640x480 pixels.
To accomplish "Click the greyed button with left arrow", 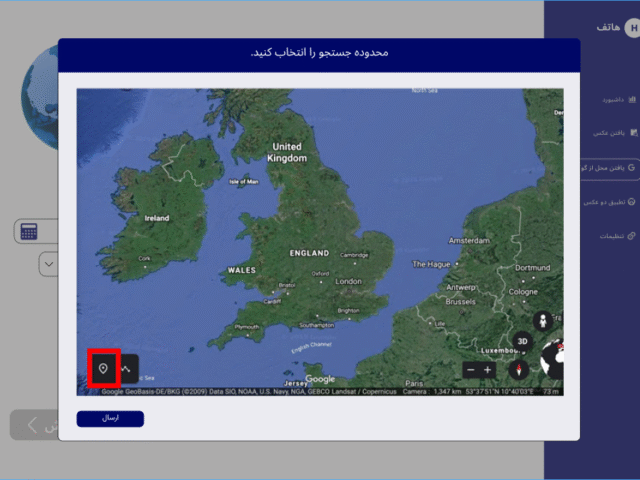I will pyautogui.click(x=33, y=425).
